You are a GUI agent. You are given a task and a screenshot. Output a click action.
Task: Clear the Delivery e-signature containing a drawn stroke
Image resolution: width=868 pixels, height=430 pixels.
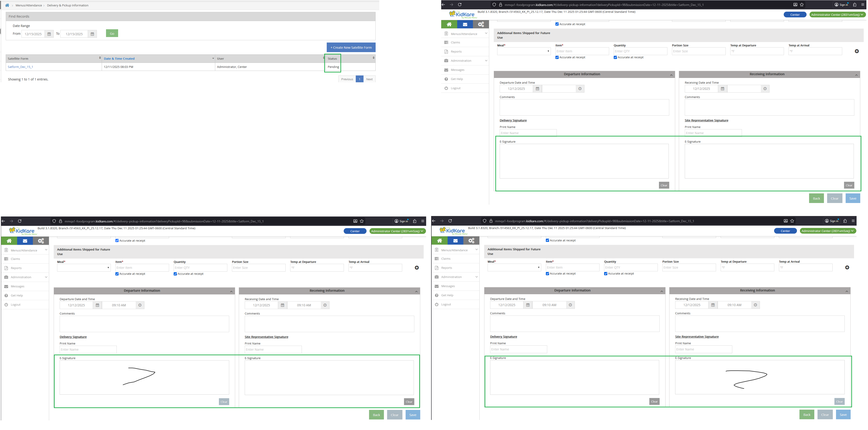click(x=224, y=402)
